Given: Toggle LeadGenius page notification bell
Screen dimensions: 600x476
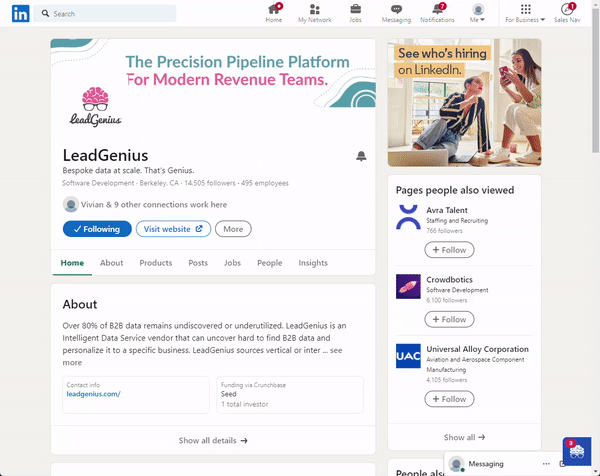Looking at the screenshot, I should 361,156.
